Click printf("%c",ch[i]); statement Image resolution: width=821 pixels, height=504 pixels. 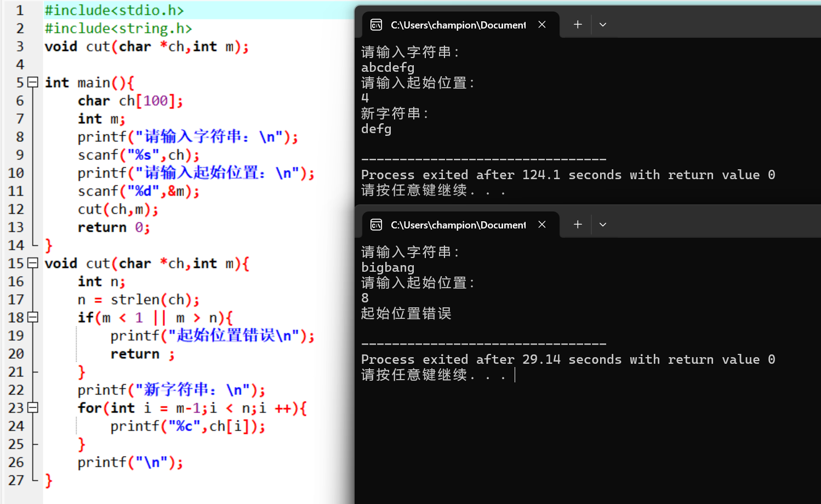[188, 426]
